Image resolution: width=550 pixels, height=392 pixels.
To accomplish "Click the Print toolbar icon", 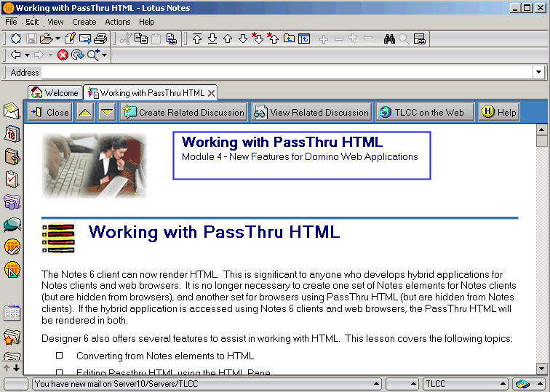I will click(100, 39).
